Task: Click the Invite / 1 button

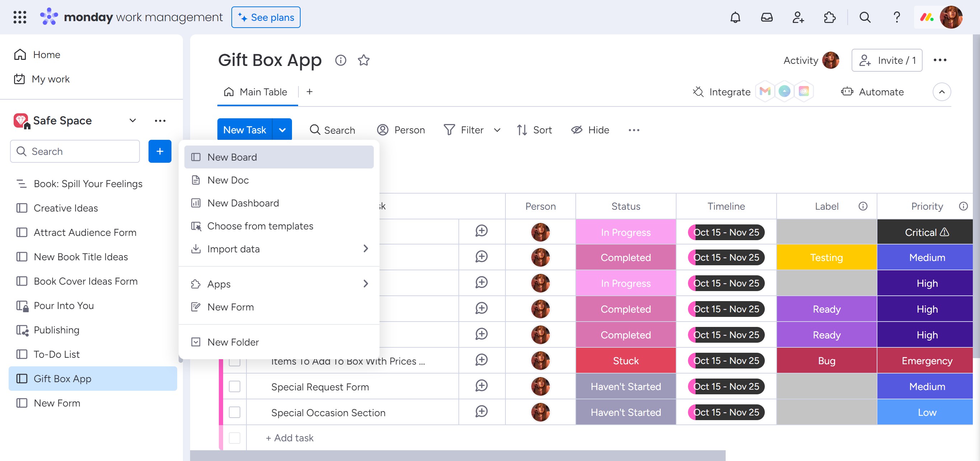Action: 886,60
